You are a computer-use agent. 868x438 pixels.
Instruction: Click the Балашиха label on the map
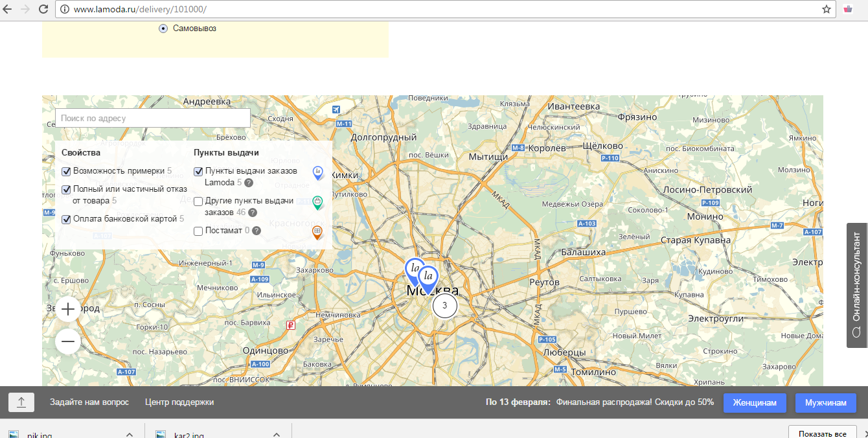pos(583,252)
